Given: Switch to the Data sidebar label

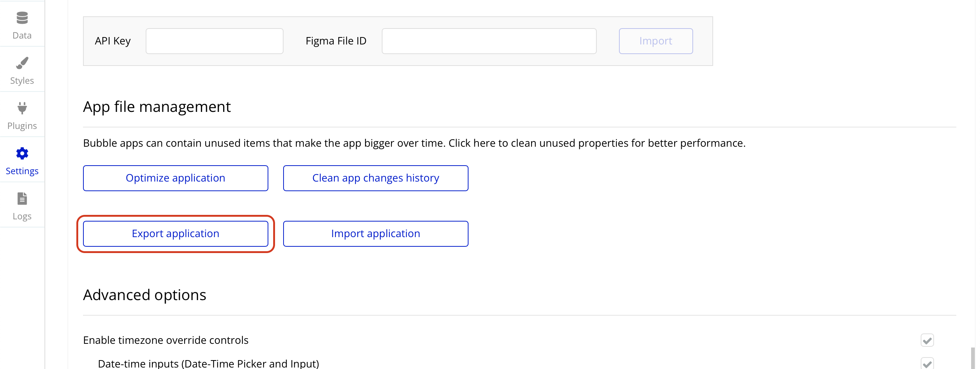Looking at the screenshot, I should [x=22, y=35].
